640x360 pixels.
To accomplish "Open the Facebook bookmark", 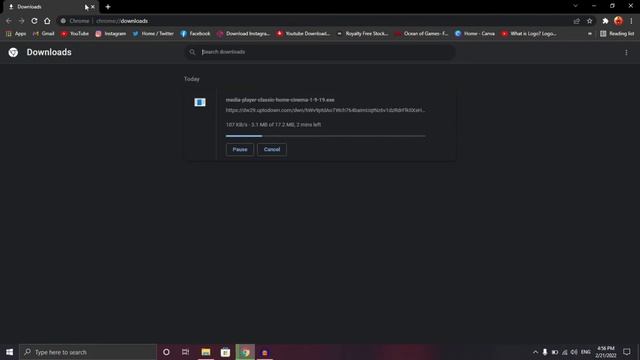I will 195,34.
